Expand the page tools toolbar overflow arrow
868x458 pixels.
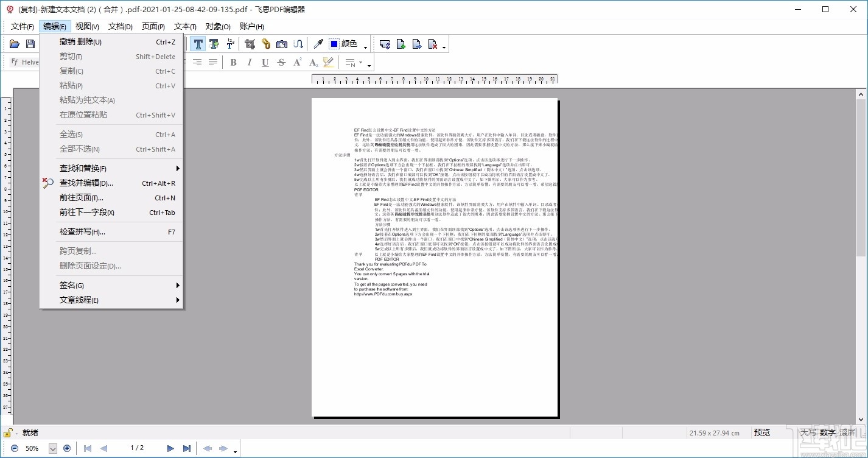coord(444,47)
